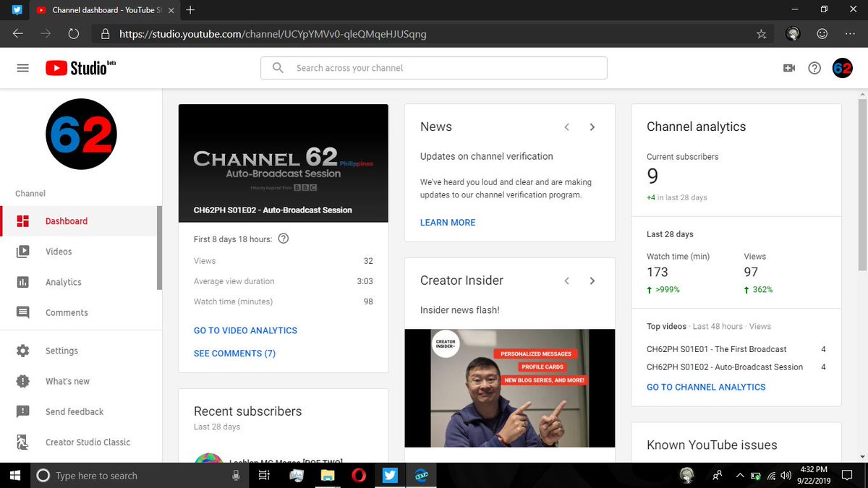Open CH62PH S01E02 top video entry
The height and width of the screenshot is (488, 868).
pyautogui.click(x=725, y=367)
